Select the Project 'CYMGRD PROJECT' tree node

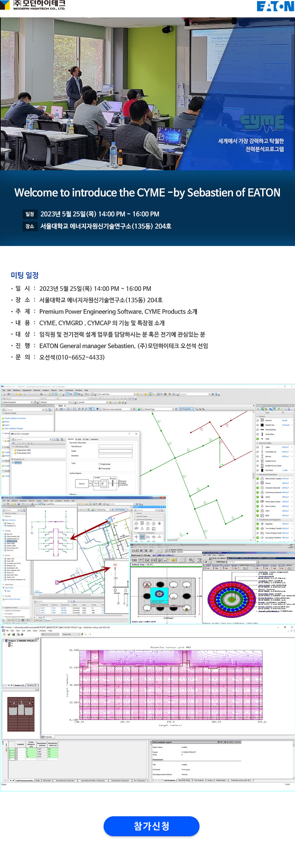pyautogui.click(x=22, y=641)
